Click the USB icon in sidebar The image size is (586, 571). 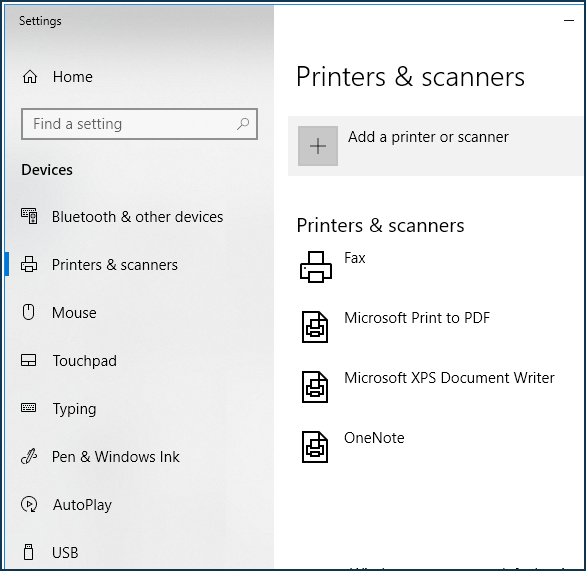(28, 552)
